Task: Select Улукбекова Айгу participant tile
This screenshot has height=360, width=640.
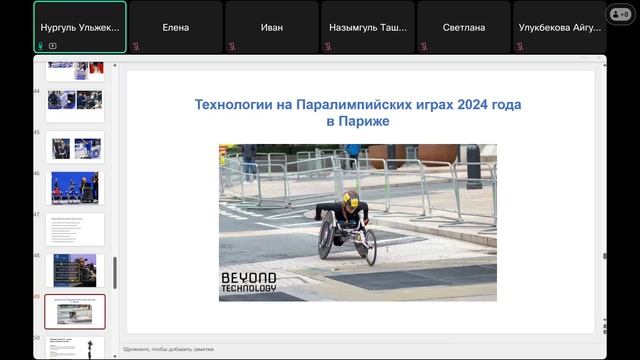Action: pyautogui.click(x=560, y=27)
